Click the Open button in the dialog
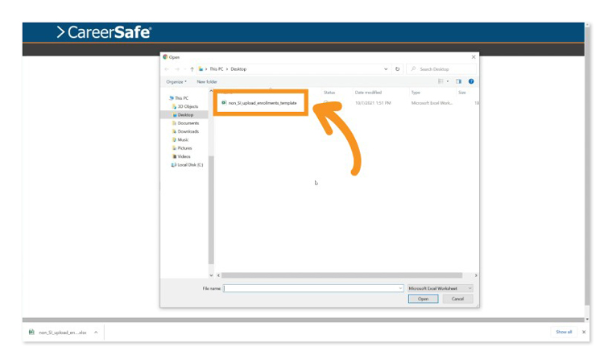This screenshot has width=612, height=364. click(423, 299)
